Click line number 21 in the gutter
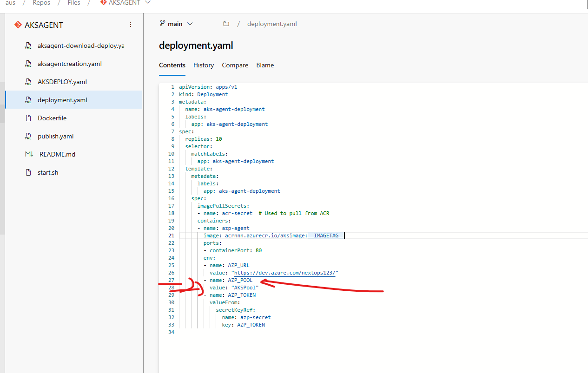 point(172,236)
